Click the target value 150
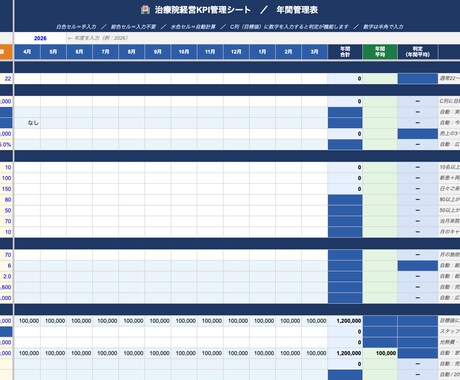Viewport: 460px width, 380px height. click(x=7, y=189)
